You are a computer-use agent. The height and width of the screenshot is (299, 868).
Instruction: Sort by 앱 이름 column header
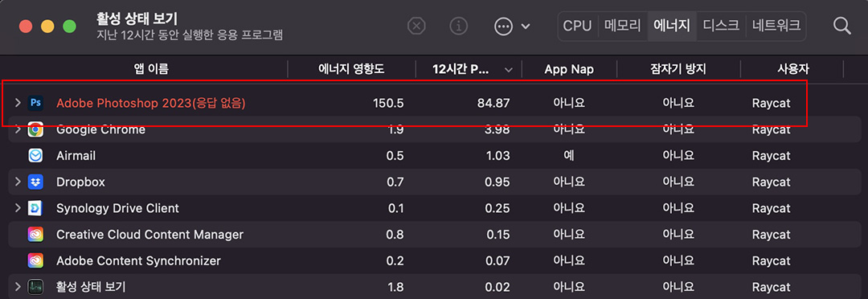point(151,69)
